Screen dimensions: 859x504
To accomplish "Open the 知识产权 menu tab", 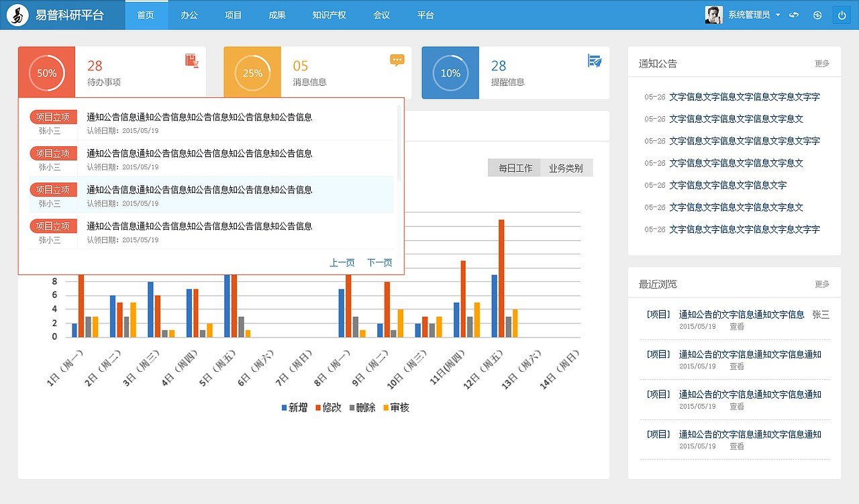I will [329, 15].
